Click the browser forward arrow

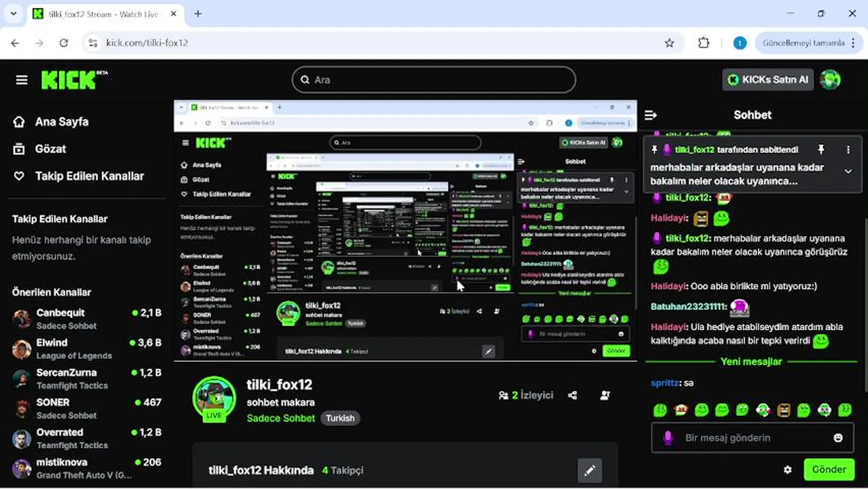pyautogui.click(x=39, y=43)
